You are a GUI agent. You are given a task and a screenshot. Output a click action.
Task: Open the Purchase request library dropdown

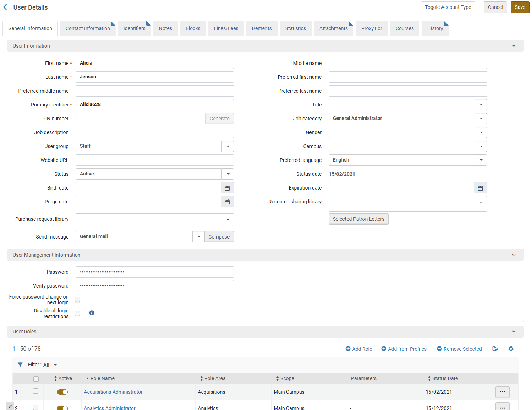pyautogui.click(x=155, y=221)
